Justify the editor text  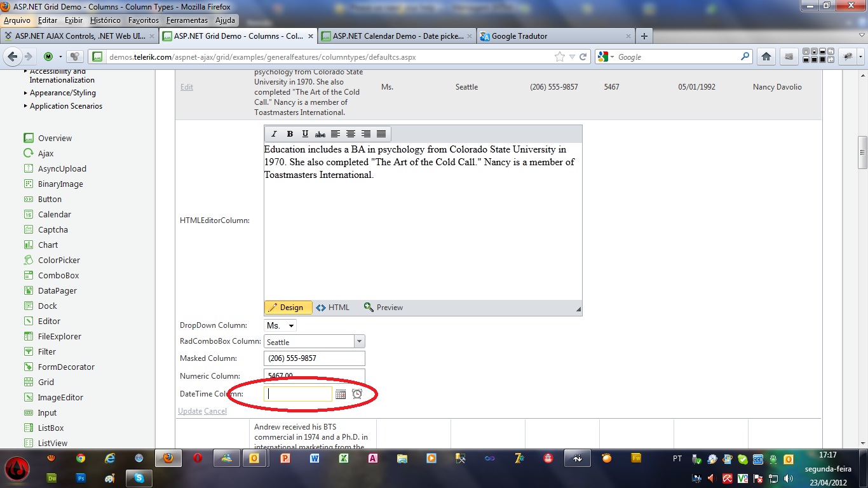click(x=381, y=133)
